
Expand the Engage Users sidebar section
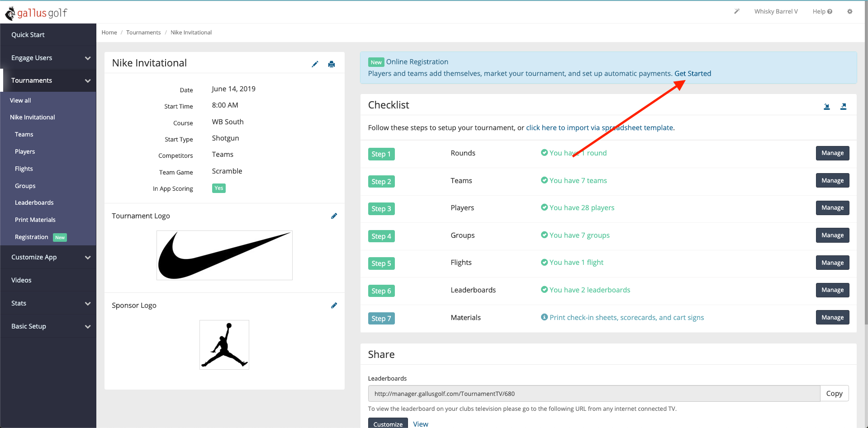[x=48, y=58]
